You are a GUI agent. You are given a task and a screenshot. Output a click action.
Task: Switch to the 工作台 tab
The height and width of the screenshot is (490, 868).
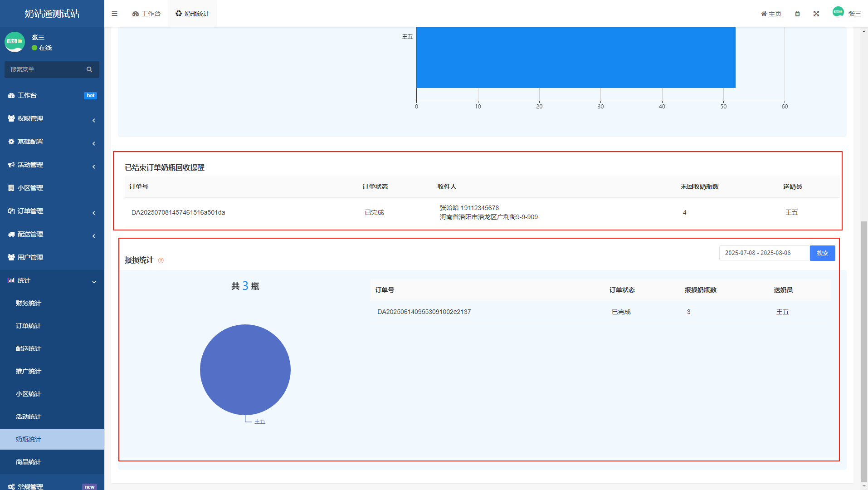pyautogui.click(x=146, y=14)
